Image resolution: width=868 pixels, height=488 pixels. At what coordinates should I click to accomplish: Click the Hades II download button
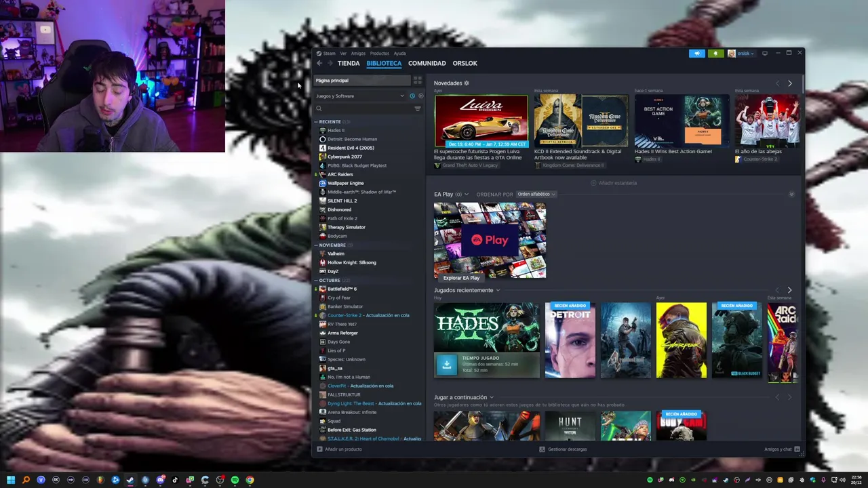coord(446,365)
